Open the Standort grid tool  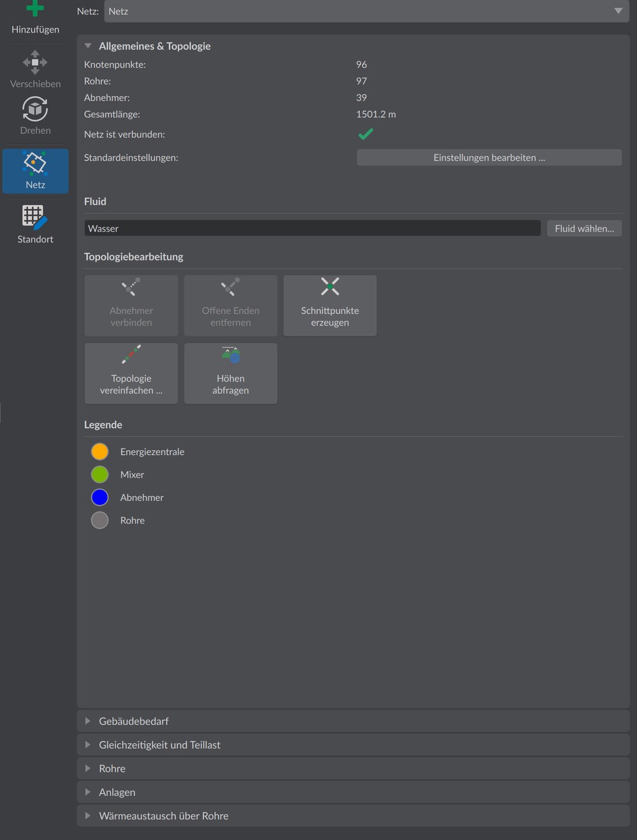(x=35, y=225)
